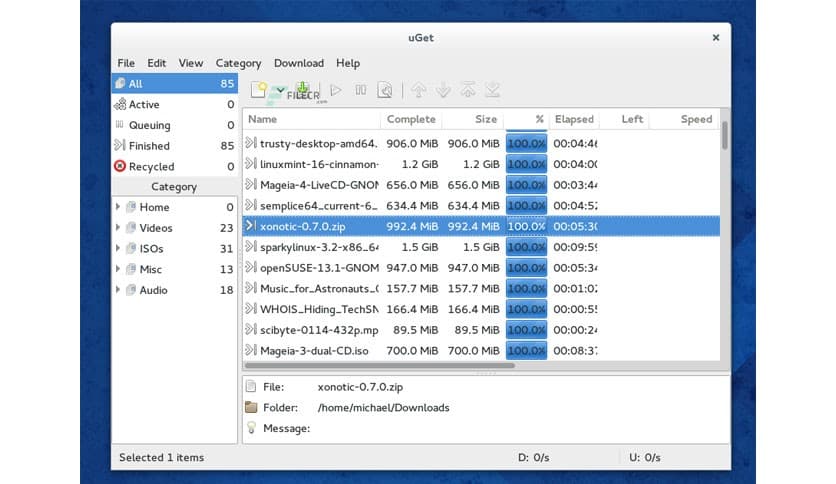Screen dimensions: 836x484
Task: Select the Mageia-4-LiveCD-GNOM download row
Action: point(481,185)
